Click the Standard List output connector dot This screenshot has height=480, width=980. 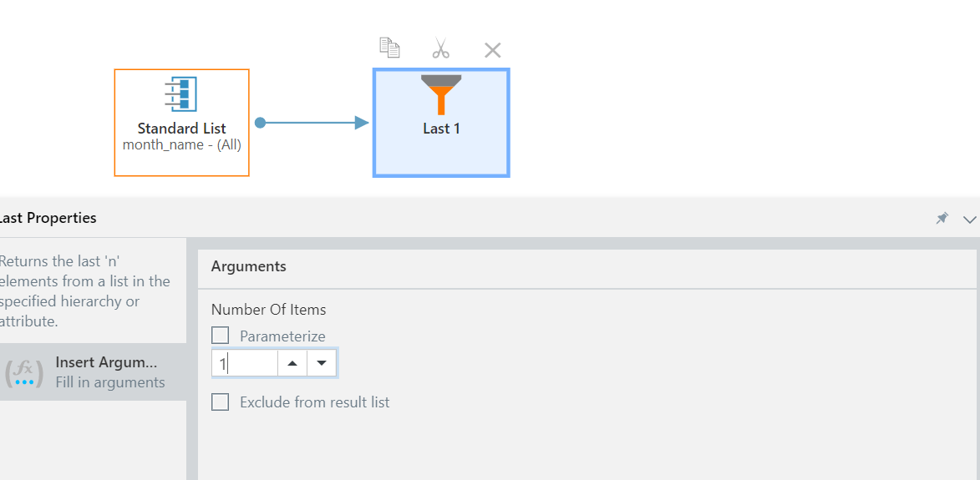pyautogui.click(x=261, y=123)
